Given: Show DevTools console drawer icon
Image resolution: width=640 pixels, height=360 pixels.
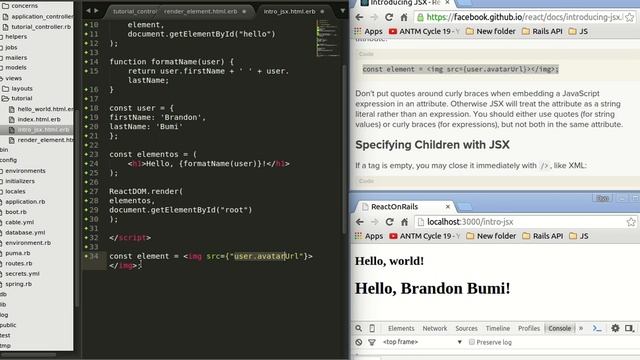Looking at the screenshot, I should pyautogui.click(x=598, y=328).
